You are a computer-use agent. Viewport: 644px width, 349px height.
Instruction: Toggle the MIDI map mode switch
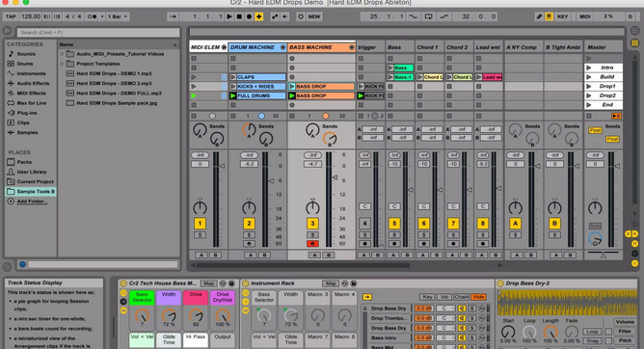click(585, 16)
